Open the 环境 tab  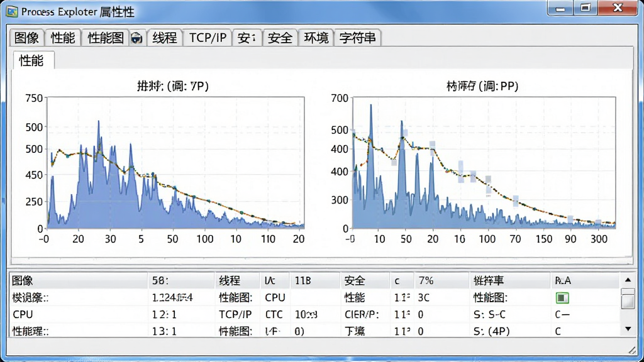[316, 38]
